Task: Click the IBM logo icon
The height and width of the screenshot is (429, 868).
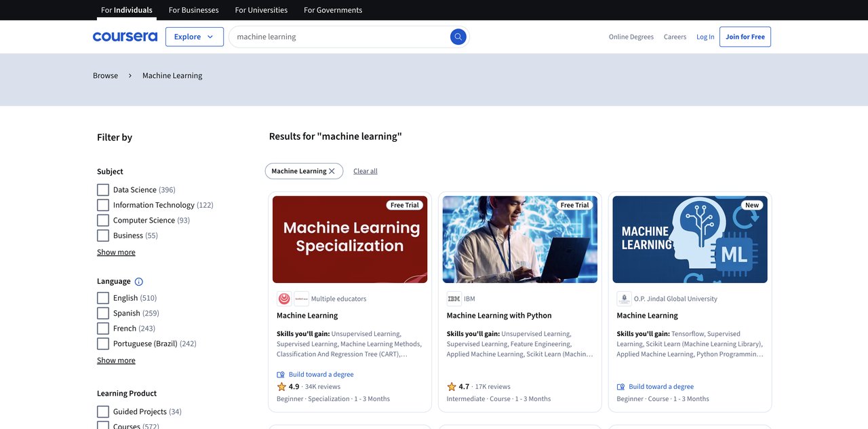Action: [454, 299]
